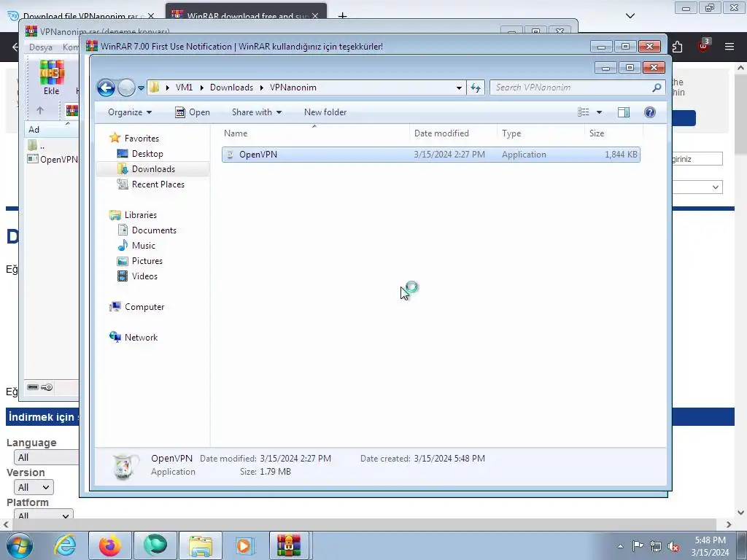Open the Videos library

[x=144, y=276]
